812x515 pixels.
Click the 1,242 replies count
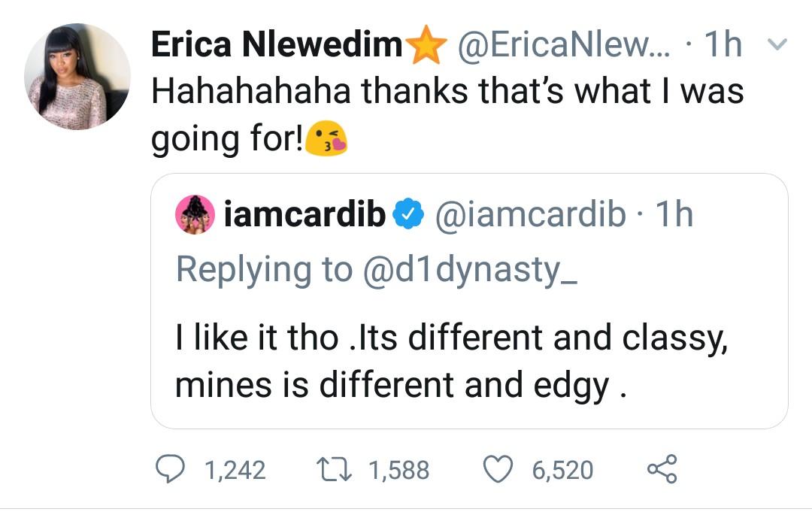tap(235, 471)
